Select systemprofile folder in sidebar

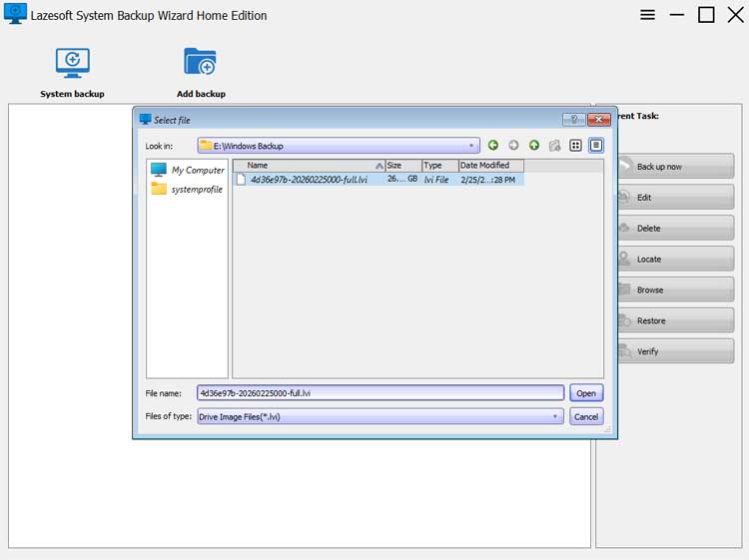[x=188, y=189]
